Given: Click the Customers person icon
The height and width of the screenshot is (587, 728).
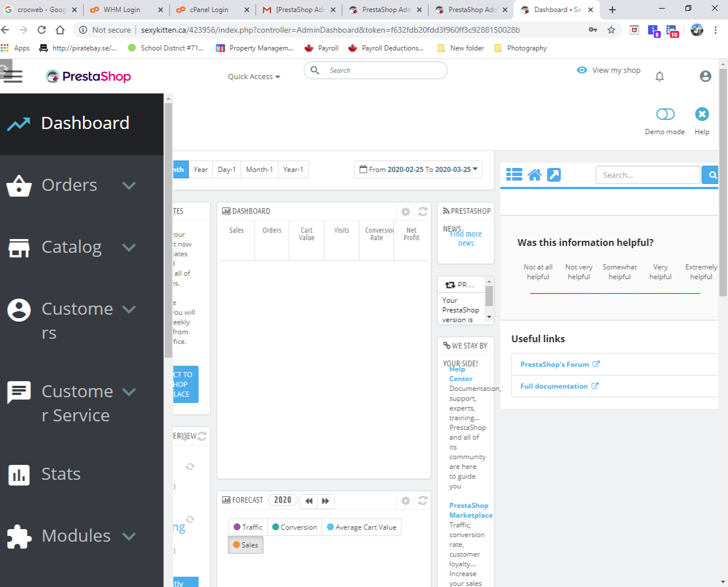Looking at the screenshot, I should (19, 310).
